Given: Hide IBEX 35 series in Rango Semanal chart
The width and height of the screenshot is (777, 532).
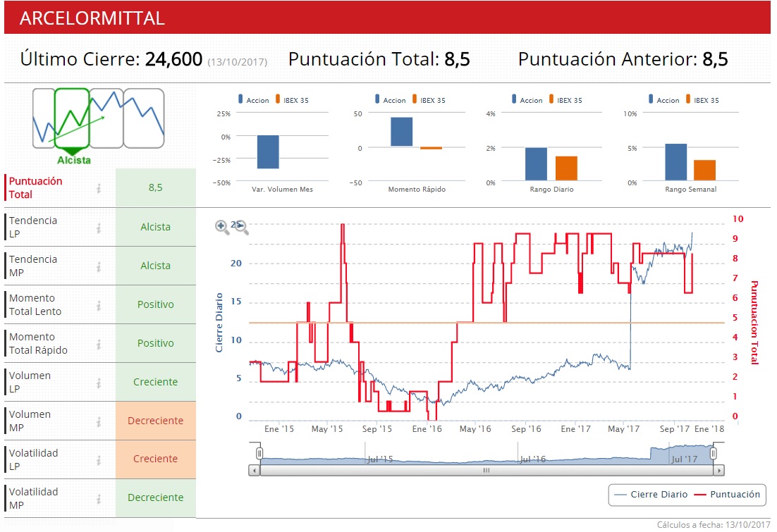Looking at the screenshot, I should (x=705, y=100).
